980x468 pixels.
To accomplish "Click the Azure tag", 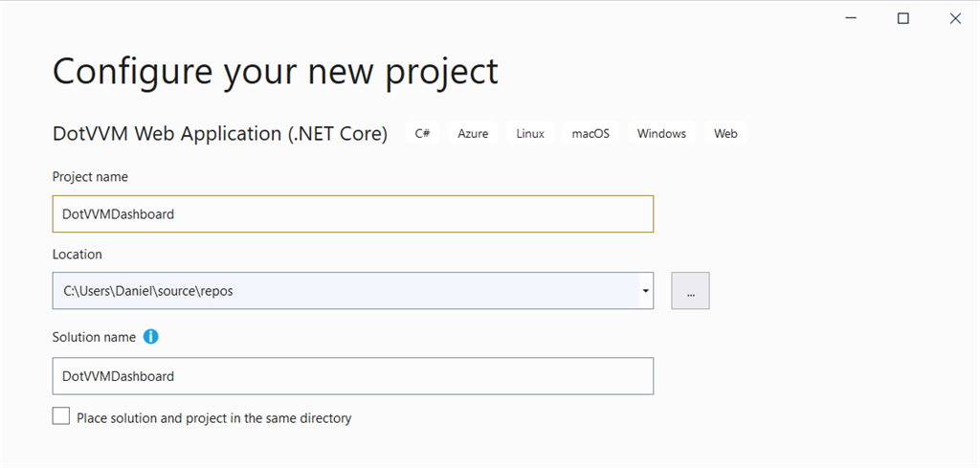I will (473, 133).
